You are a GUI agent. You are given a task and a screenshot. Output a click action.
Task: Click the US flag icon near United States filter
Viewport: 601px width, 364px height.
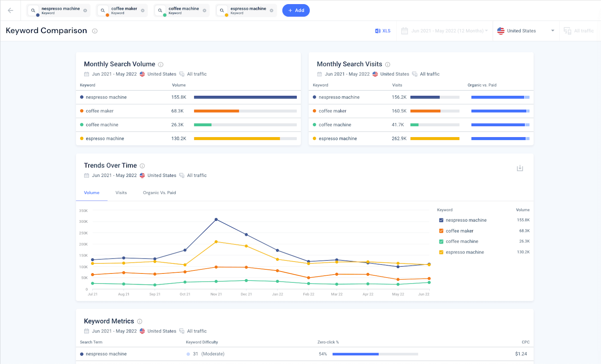pyautogui.click(x=501, y=31)
